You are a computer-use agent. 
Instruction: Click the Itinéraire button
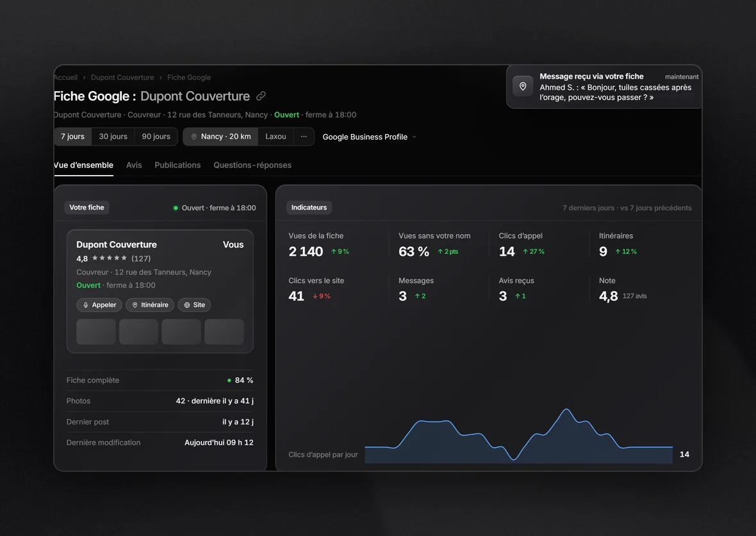(x=150, y=305)
